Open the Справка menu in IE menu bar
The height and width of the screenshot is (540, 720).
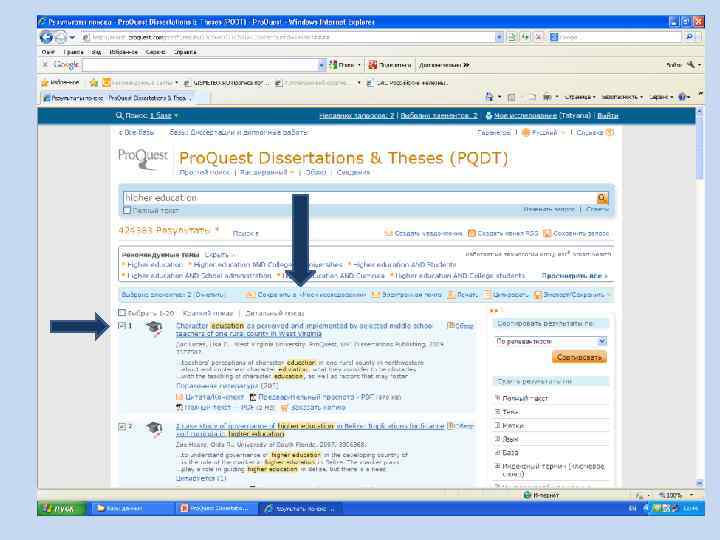(185, 52)
